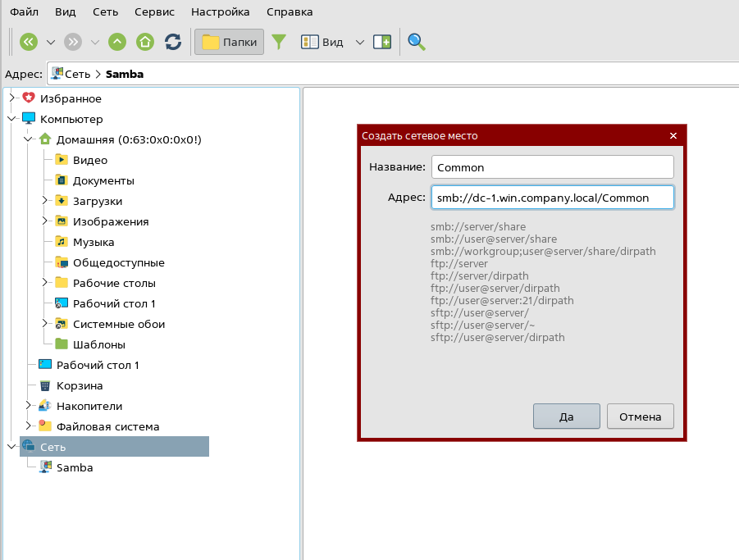Expand the Системные обои node
This screenshot has height=560, width=739.
click(45, 324)
